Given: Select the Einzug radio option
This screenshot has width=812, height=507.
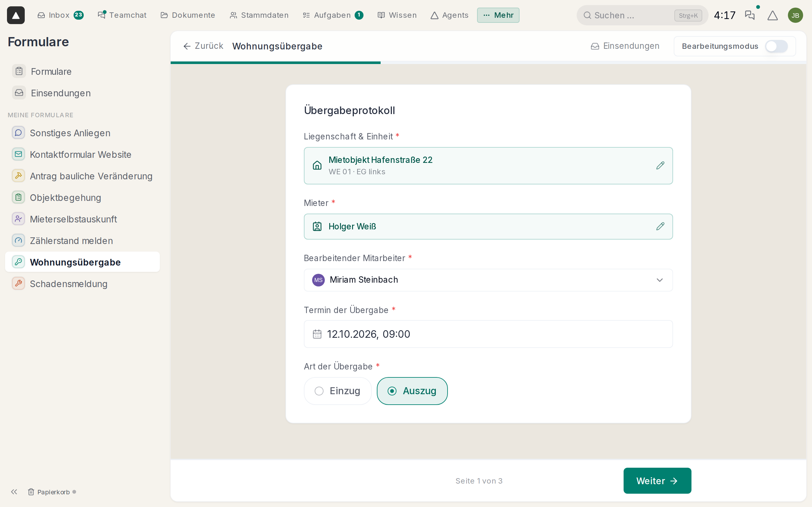Looking at the screenshot, I should pos(337,391).
